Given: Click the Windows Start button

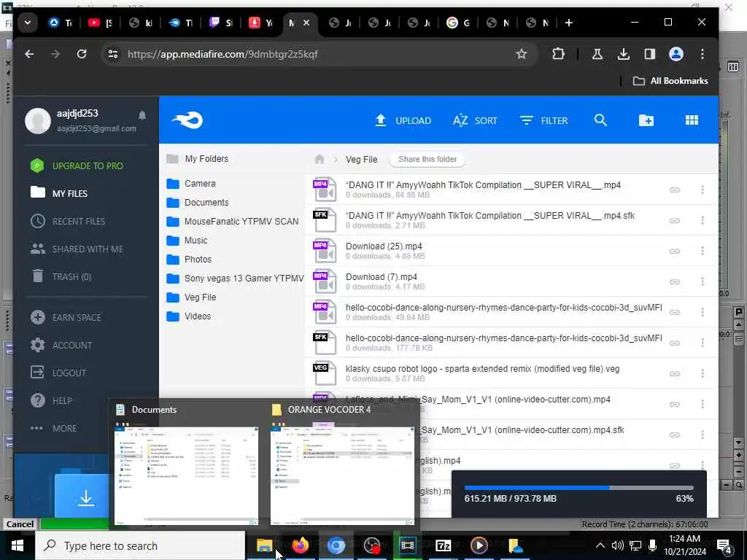Looking at the screenshot, I should click(18, 545).
